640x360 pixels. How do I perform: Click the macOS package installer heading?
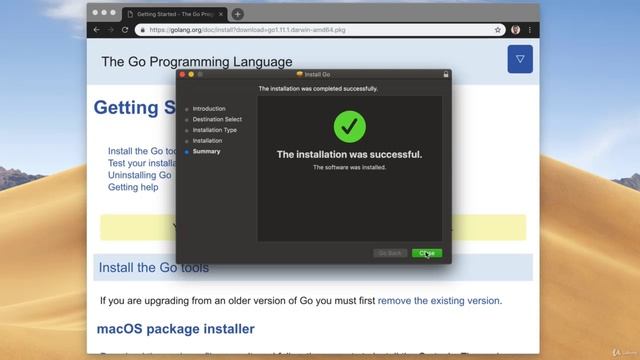[x=176, y=329]
